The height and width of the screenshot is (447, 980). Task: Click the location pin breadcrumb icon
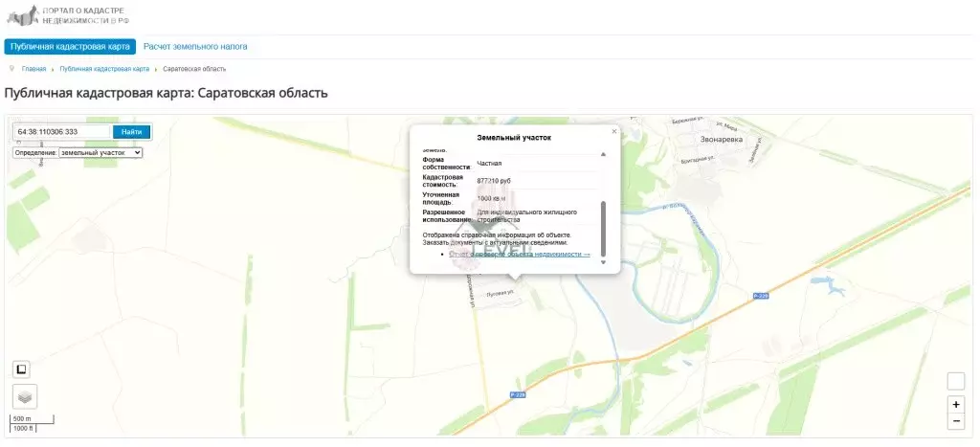[x=11, y=69]
